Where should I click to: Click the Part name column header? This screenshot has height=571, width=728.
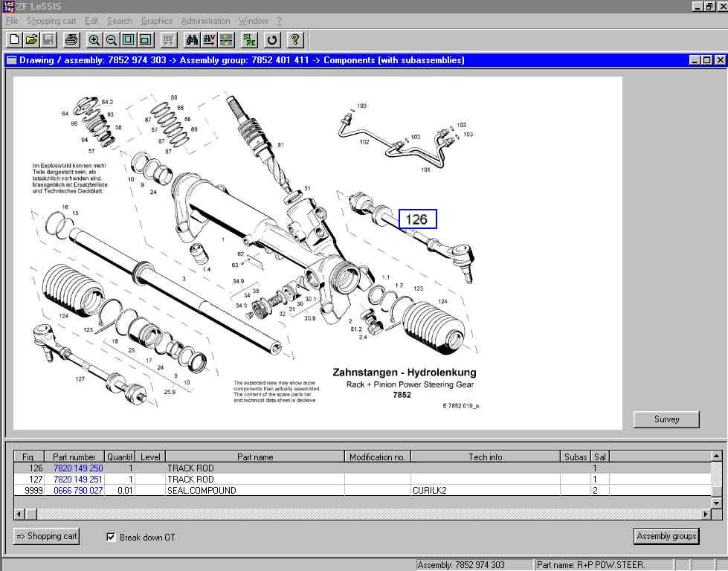tap(255, 457)
